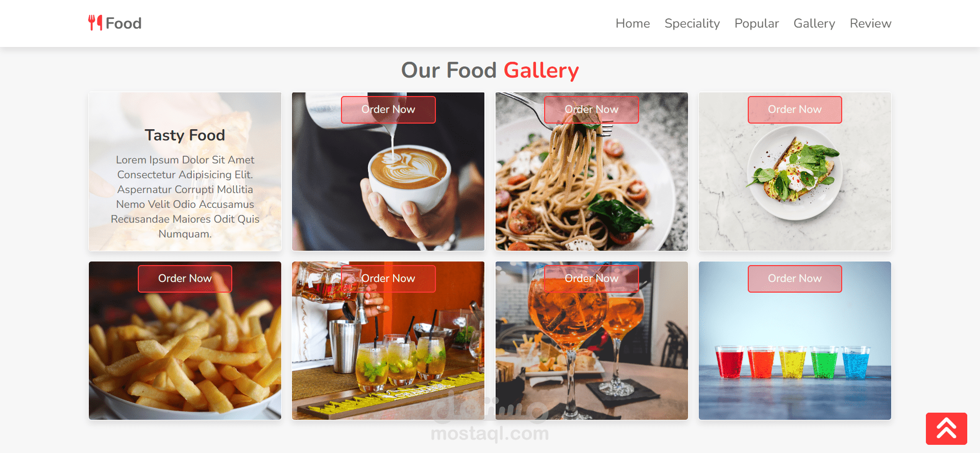The height and width of the screenshot is (453, 980).
Task: Order Now on the french fries image
Action: (x=185, y=278)
